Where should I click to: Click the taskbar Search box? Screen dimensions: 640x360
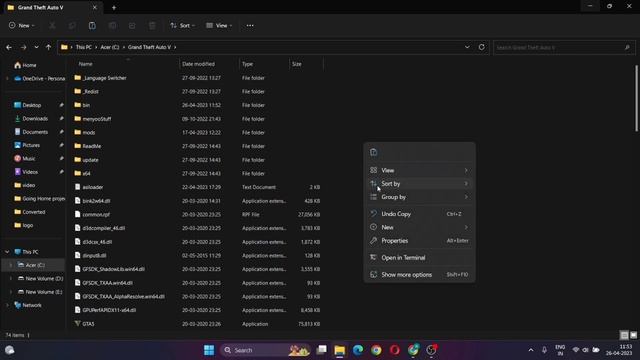tap(265, 350)
